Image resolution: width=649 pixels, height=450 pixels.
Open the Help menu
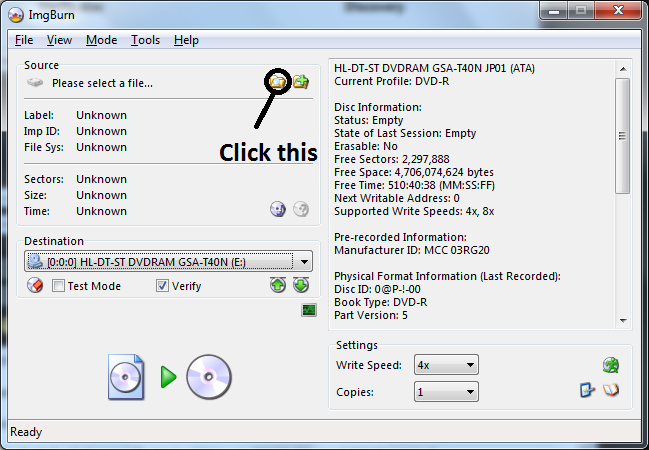pos(186,40)
